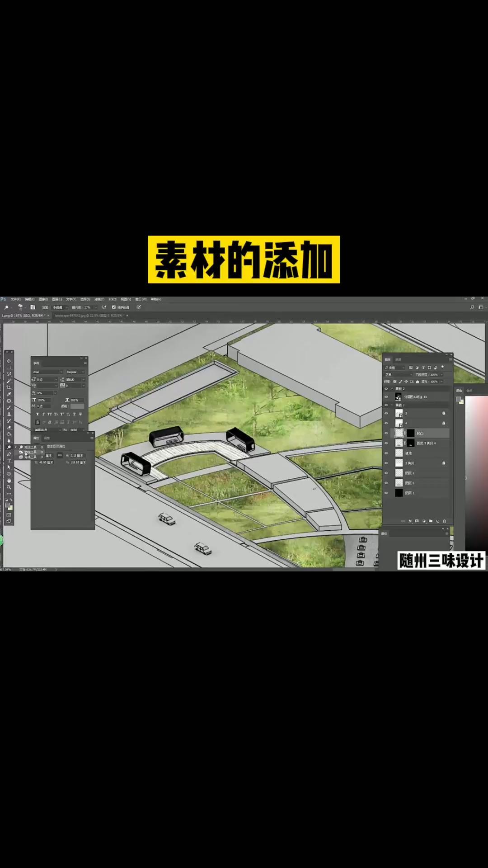This screenshot has width=488, height=868.
Task: Collapse the 画板 2 group arrow
Action: click(x=392, y=389)
